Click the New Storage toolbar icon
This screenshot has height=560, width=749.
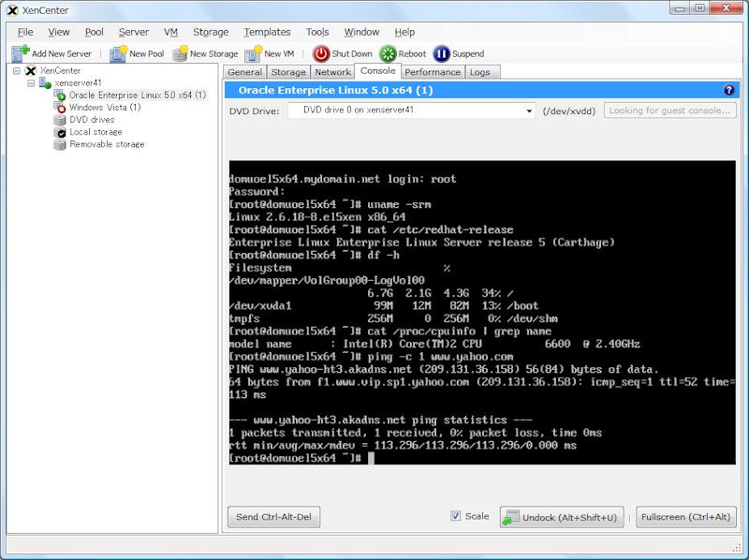click(181, 53)
